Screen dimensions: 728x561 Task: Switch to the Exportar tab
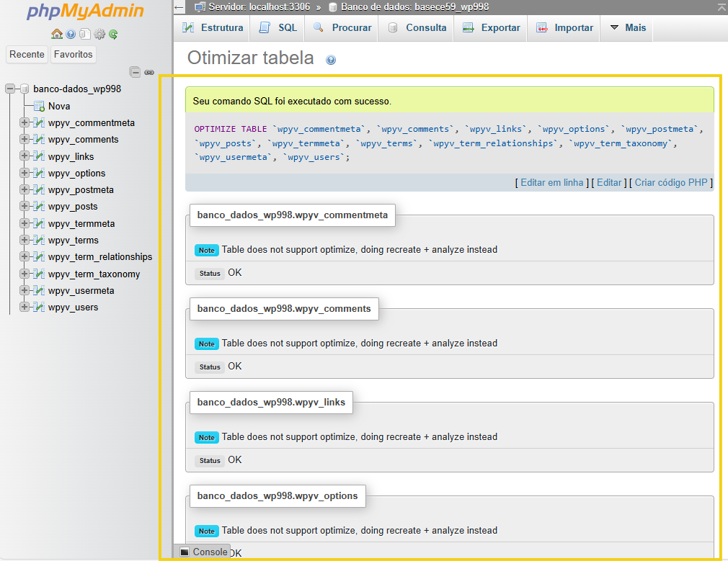(x=490, y=27)
